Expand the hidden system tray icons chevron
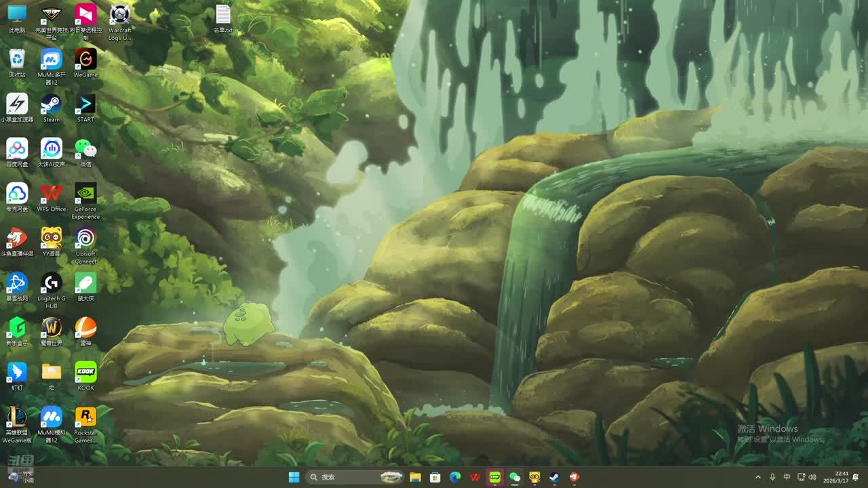868x488 pixels. click(x=758, y=477)
